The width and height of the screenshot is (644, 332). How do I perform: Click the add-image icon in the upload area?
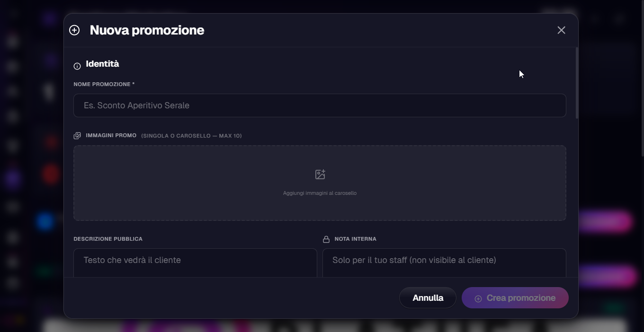click(320, 175)
